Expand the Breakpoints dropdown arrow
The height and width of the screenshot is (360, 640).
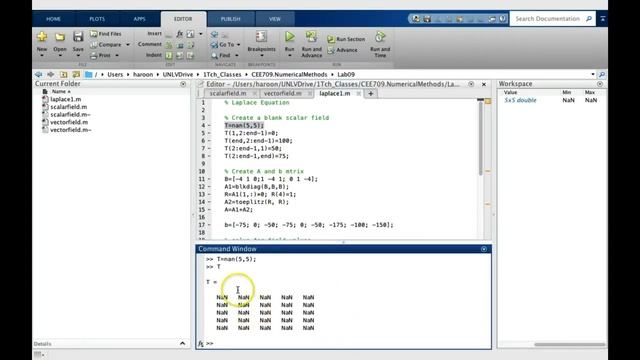261,56
